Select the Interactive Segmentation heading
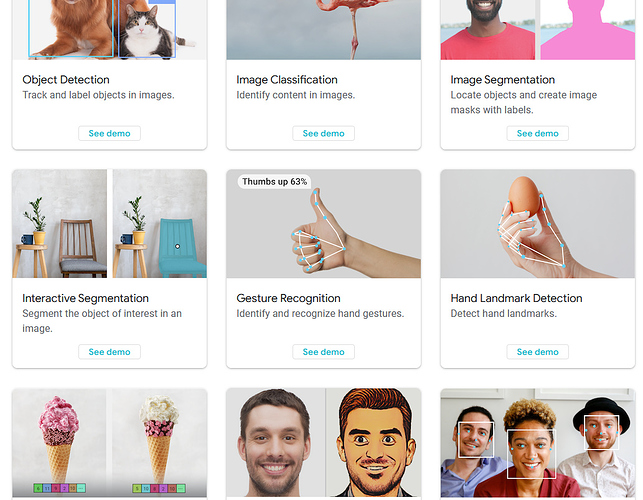The image size is (643, 500). [85, 298]
